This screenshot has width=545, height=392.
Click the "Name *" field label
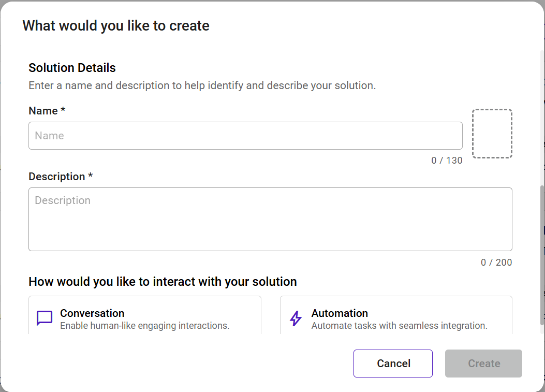[x=47, y=111]
